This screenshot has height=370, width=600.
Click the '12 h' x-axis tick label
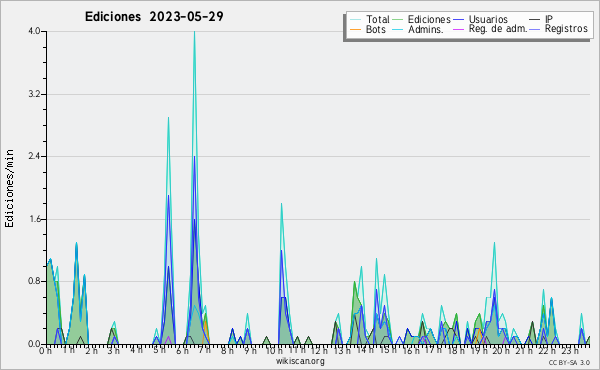[x=319, y=350]
